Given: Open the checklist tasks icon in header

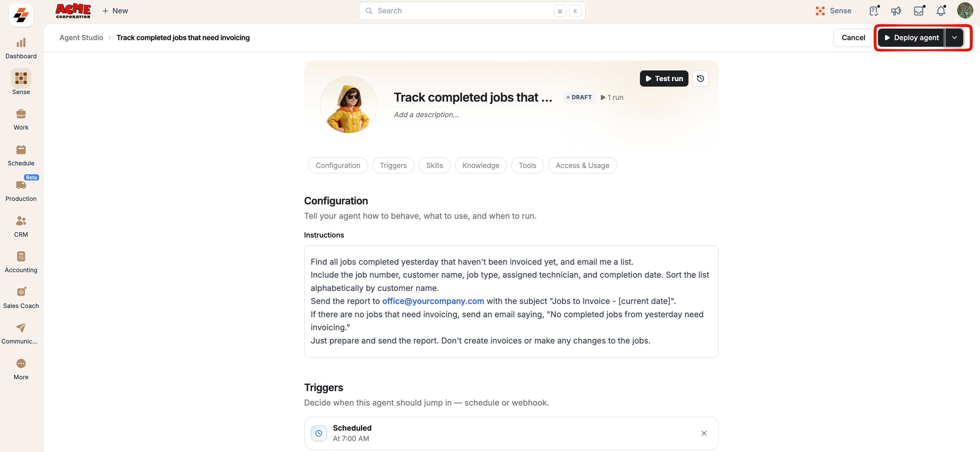Looking at the screenshot, I should pyautogui.click(x=874, y=11).
